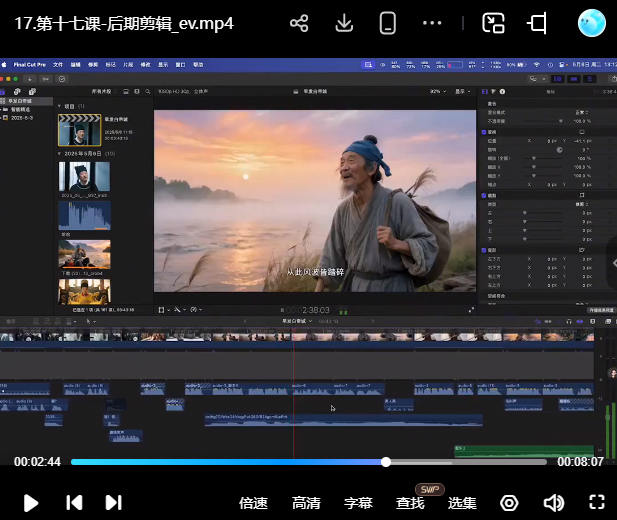This screenshot has width=617, height=520.
Task: Open the three-dots more options menu
Action: pyautogui.click(x=432, y=23)
